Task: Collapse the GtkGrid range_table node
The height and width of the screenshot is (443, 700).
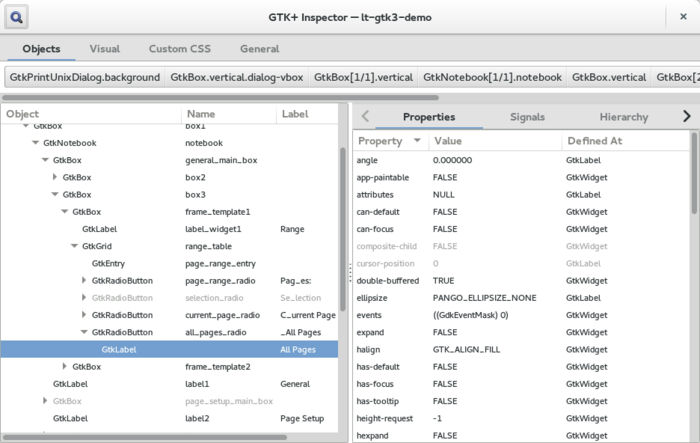Action: point(75,246)
